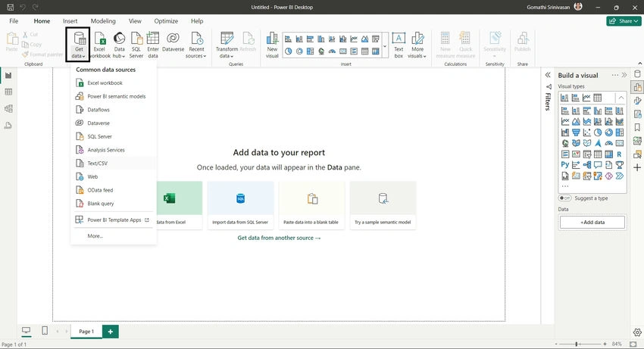Switch to the Table view in left sidebar

tap(8, 92)
